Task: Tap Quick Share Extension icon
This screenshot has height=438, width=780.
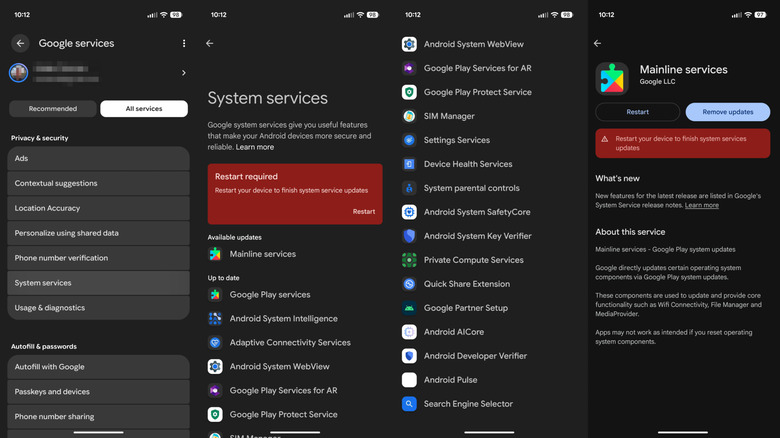Action: coord(409,284)
